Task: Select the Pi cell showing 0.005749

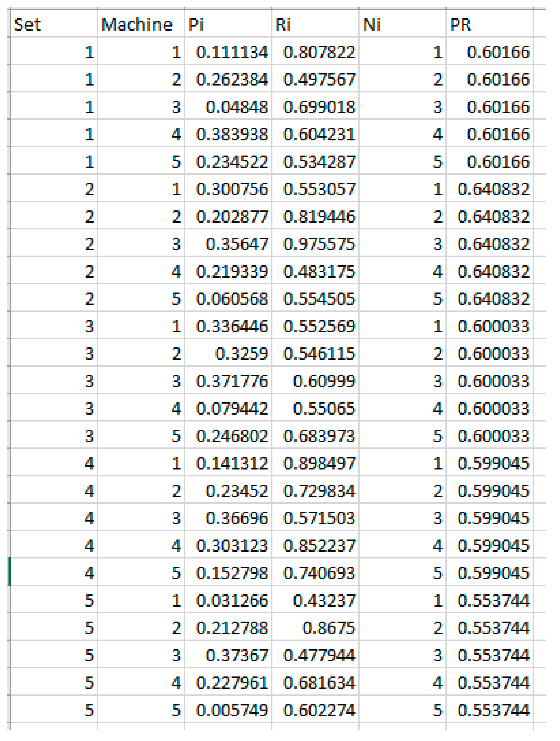Action: (232, 710)
